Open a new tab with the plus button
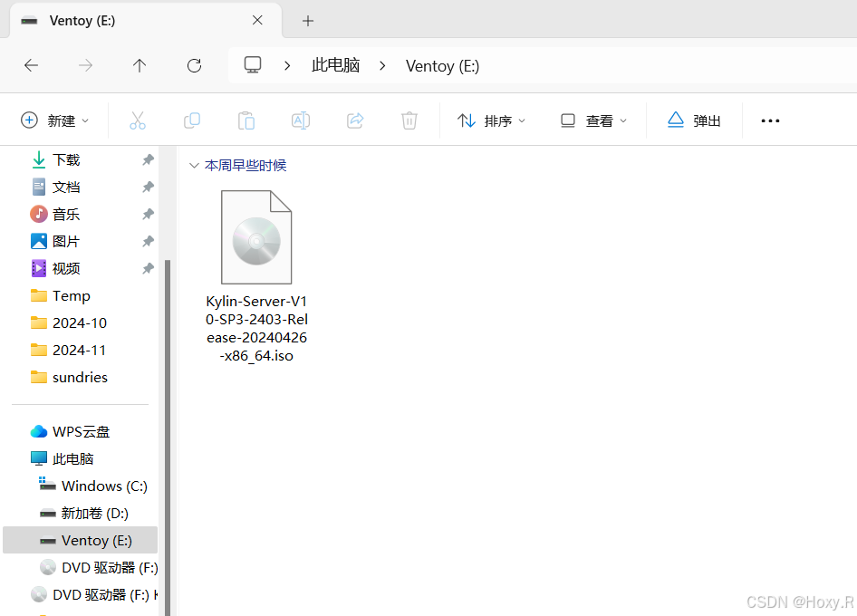857x616 pixels. [307, 20]
